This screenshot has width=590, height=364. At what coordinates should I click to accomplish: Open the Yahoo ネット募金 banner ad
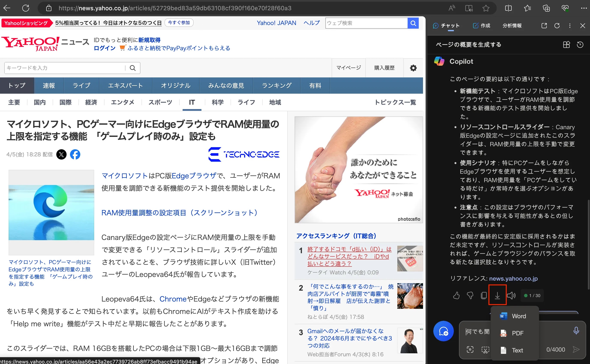point(359,170)
